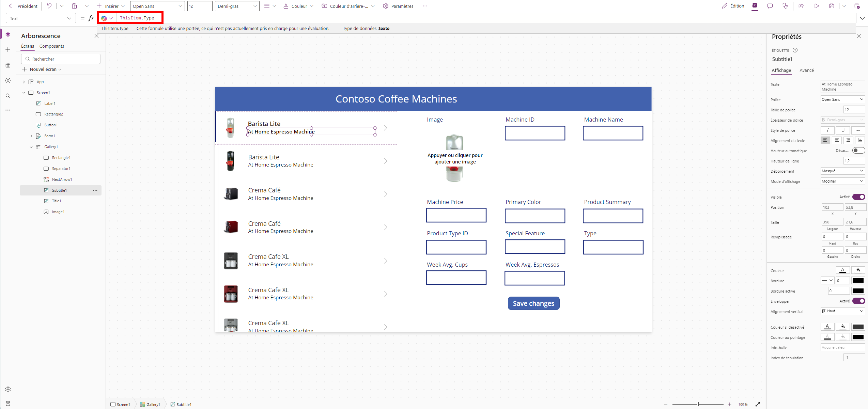This screenshot has width=868, height=409.
Task: Click the Strikethrough font style button
Action: [x=858, y=130]
